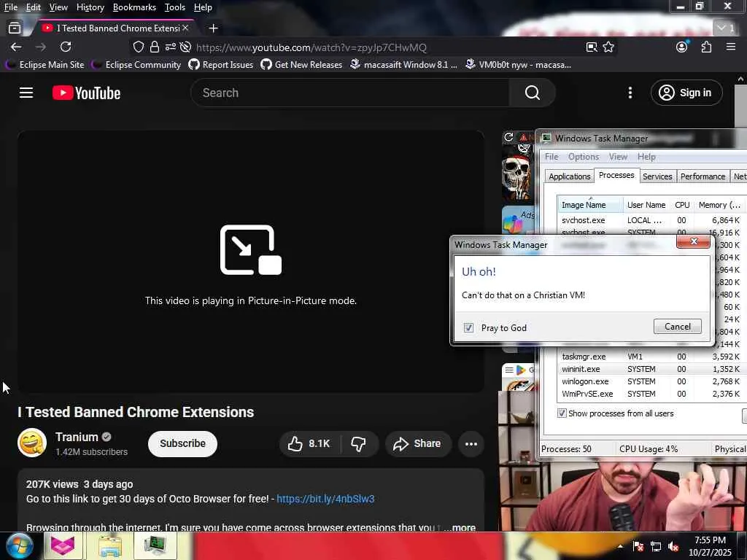This screenshot has width=747, height=560.
Task: Open the Bookmarks menu in the browser
Action: (x=134, y=7)
